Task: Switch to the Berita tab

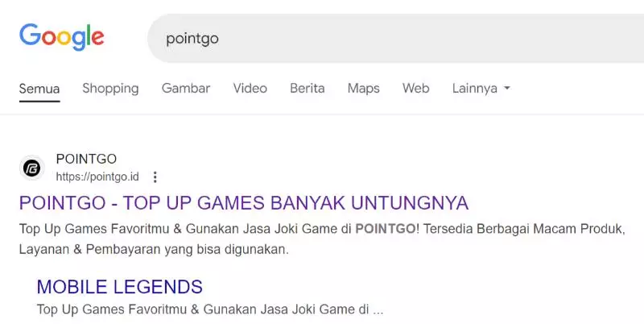Action: 308,88
